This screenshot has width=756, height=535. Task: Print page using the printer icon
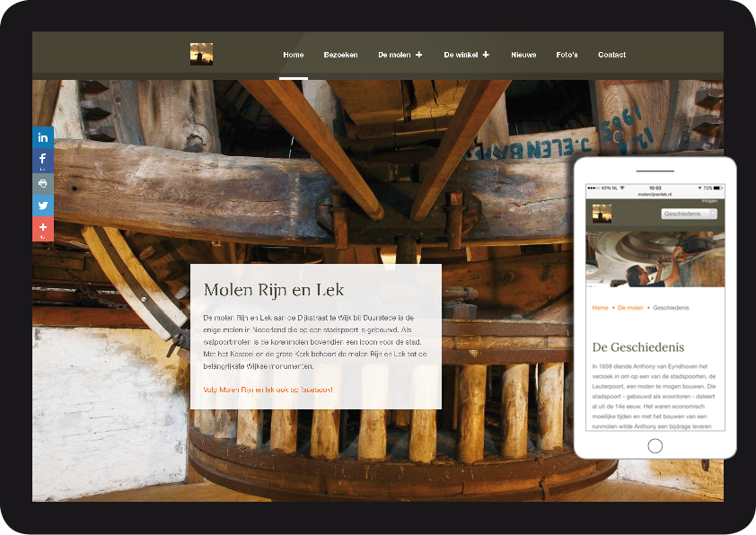pyautogui.click(x=43, y=183)
